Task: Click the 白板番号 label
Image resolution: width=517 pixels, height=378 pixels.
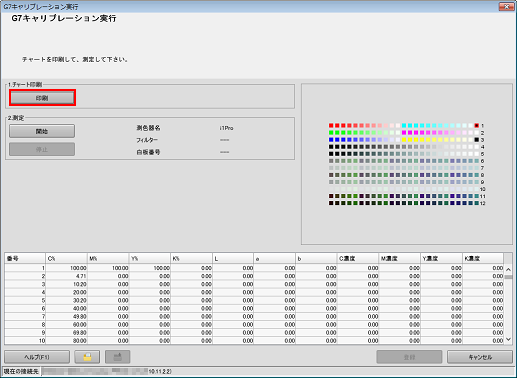Action: point(148,152)
